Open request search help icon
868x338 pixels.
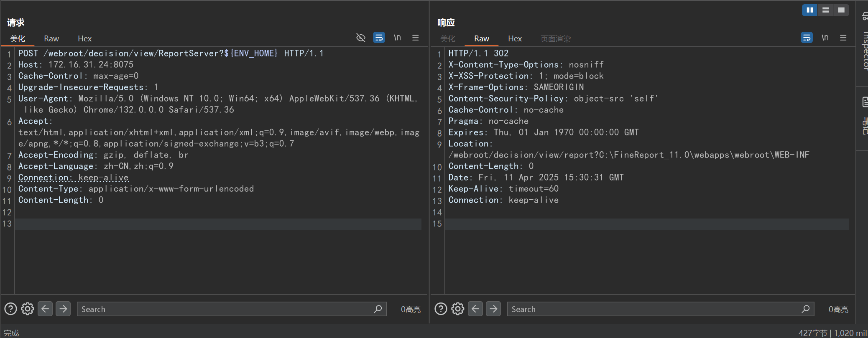click(x=10, y=309)
